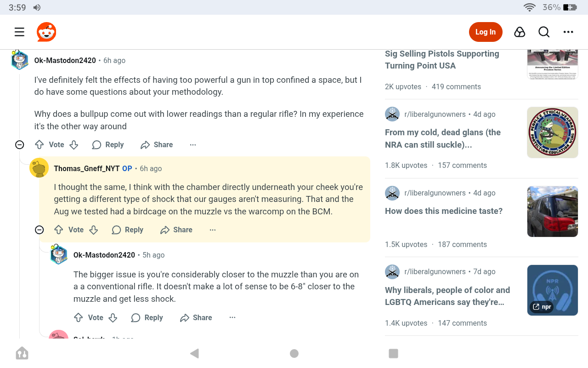Go to the Reddit home logo
This screenshot has height=368, width=588.
[46, 32]
